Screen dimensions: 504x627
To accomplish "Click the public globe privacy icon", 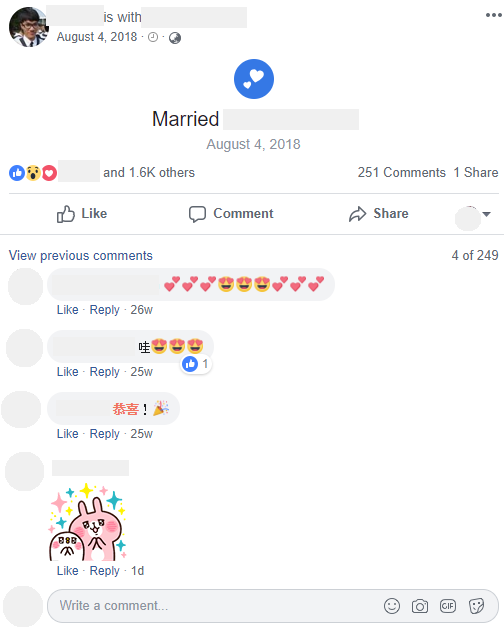I will (175, 38).
